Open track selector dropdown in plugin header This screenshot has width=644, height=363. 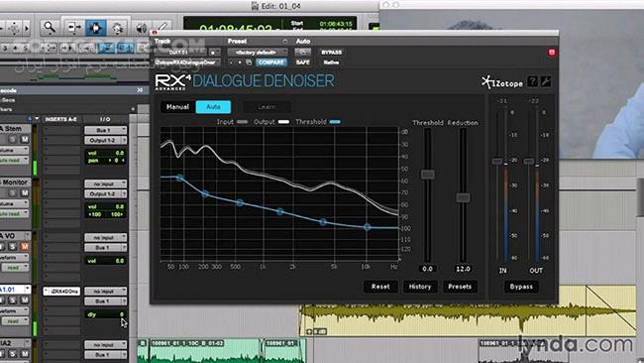click(180, 53)
